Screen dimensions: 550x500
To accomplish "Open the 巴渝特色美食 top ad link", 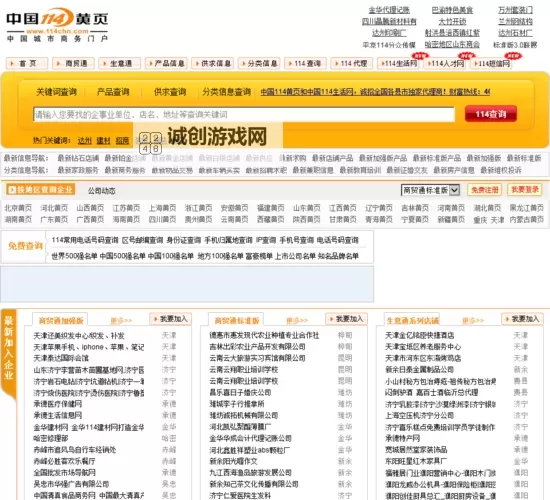I will [x=452, y=10].
